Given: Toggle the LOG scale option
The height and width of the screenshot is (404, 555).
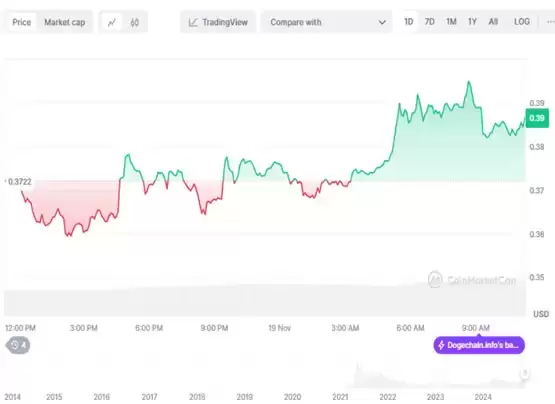Looking at the screenshot, I should [x=522, y=22].
